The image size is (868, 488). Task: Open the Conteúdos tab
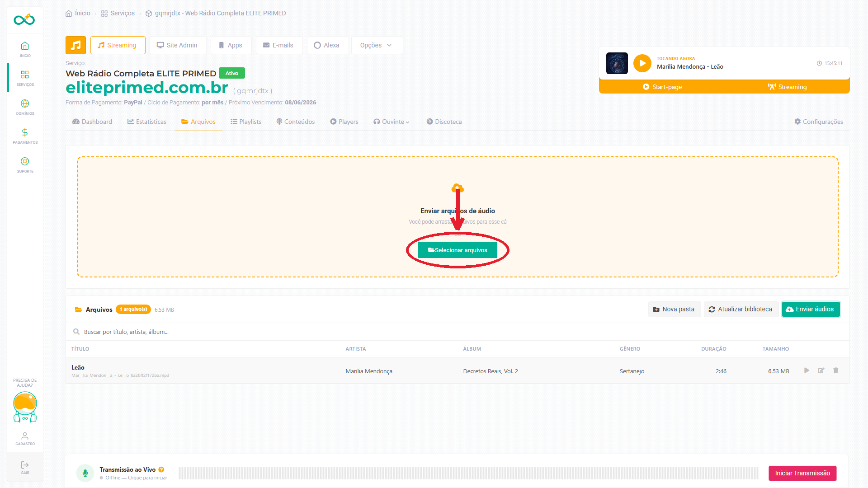[x=296, y=122]
